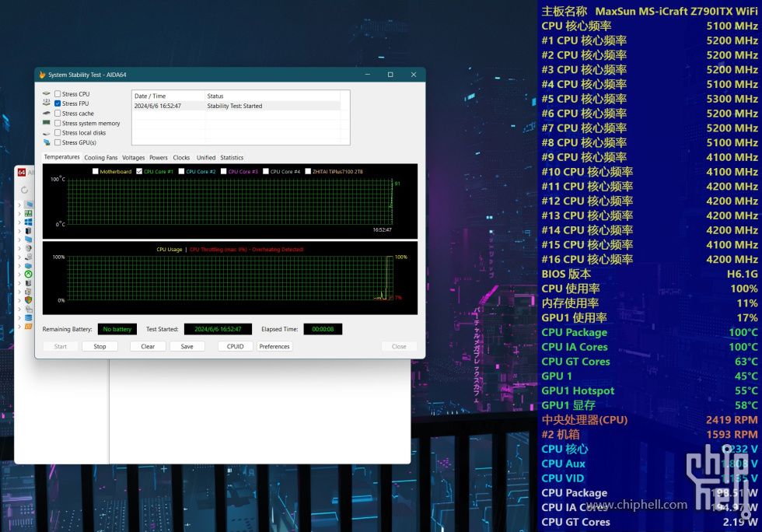This screenshot has width=762, height=532.
Task: Switch to the Temperatures tab
Action: tap(61, 157)
